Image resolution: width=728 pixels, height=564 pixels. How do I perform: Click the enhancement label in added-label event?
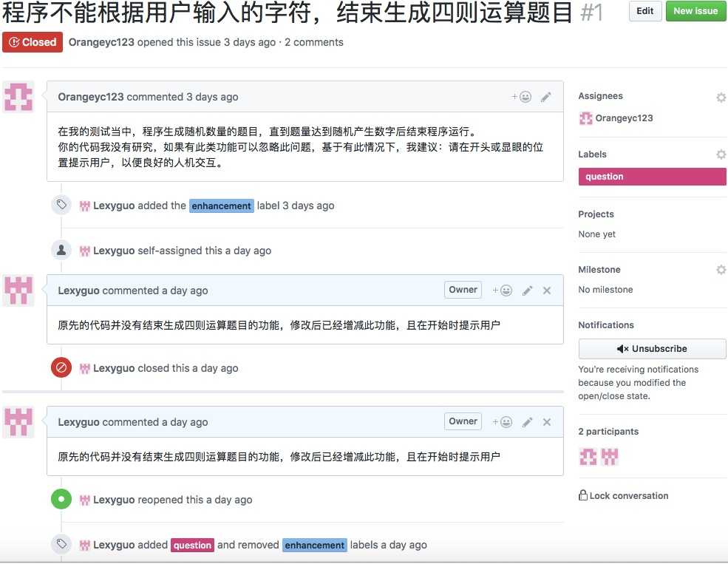(222, 205)
